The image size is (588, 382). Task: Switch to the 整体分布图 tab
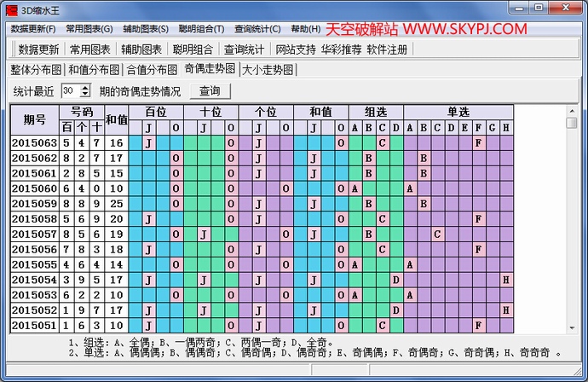pyautogui.click(x=36, y=69)
